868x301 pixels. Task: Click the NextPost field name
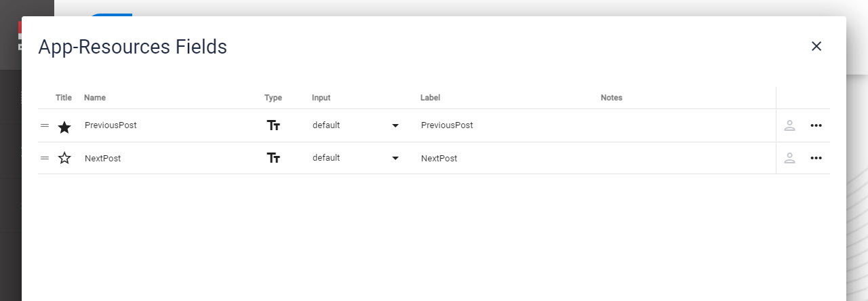(102, 158)
